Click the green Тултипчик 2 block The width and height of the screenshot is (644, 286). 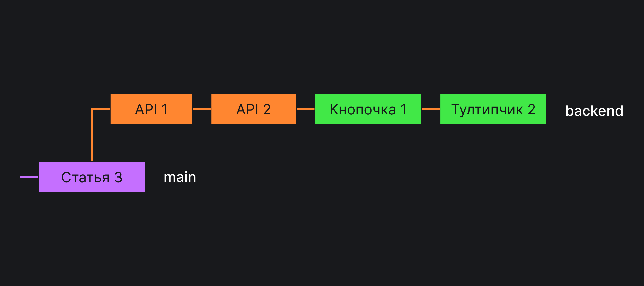pyautogui.click(x=493, y=109)
